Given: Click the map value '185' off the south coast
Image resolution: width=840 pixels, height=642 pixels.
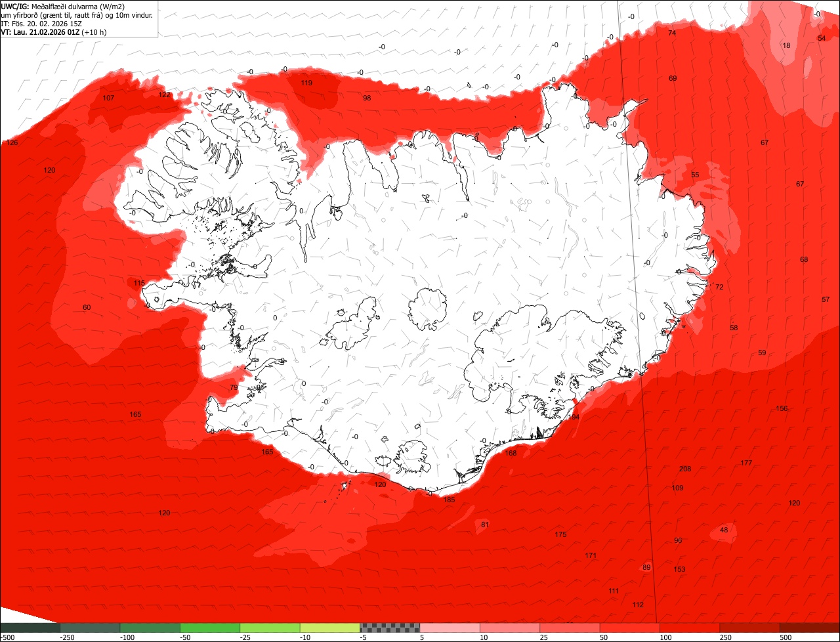Looking at the screenshot, I should coord(449,500).
